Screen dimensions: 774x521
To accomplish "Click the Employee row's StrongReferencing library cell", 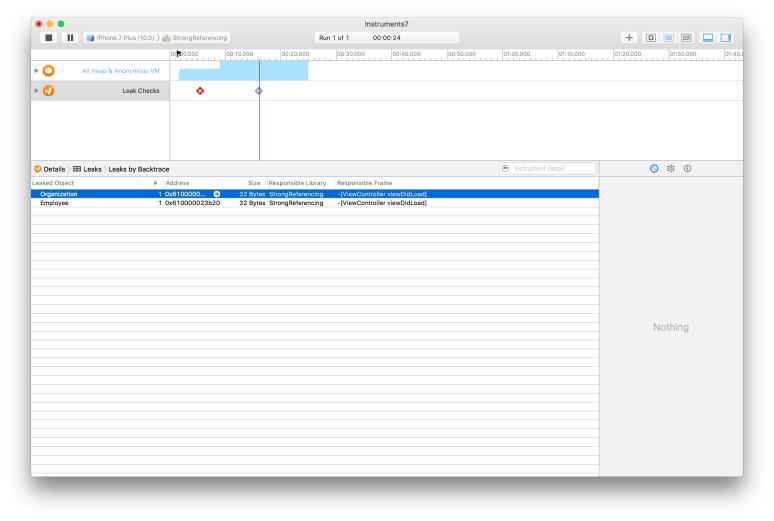I will [296, 203].
